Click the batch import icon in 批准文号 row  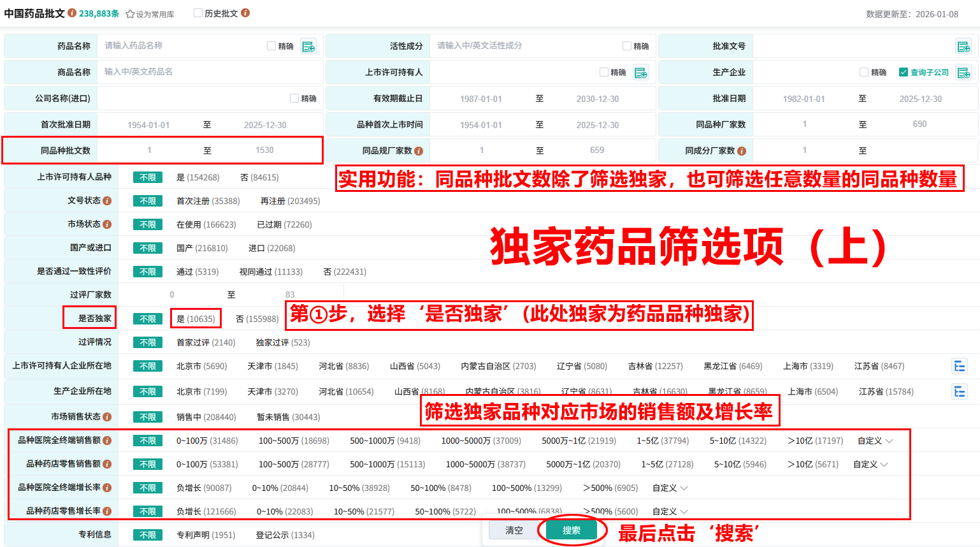pyautogui.click(x=963, y=47)
